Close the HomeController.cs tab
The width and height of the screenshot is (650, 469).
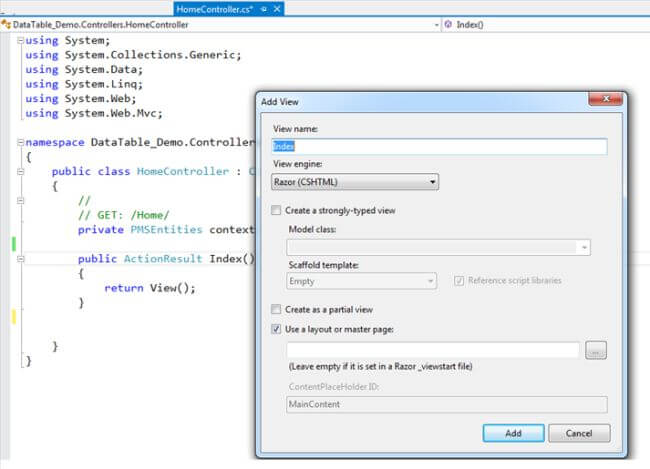[x=277, y=9]
